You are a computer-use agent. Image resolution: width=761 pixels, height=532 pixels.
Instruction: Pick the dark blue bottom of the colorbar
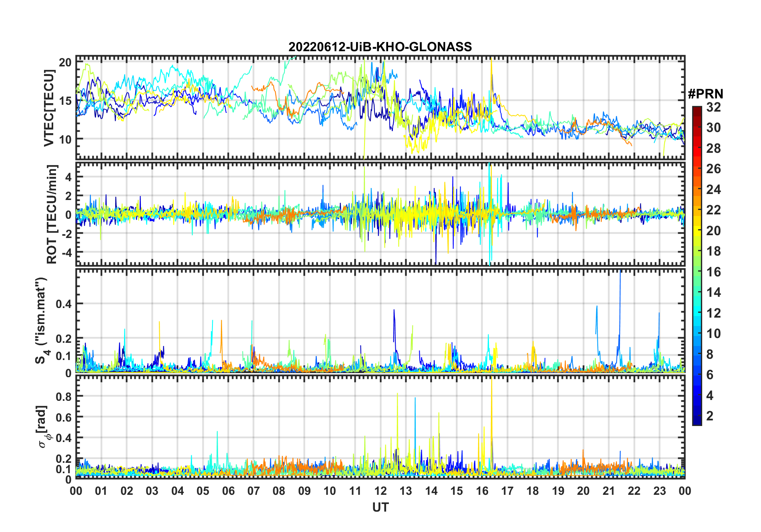coord(697,420)
